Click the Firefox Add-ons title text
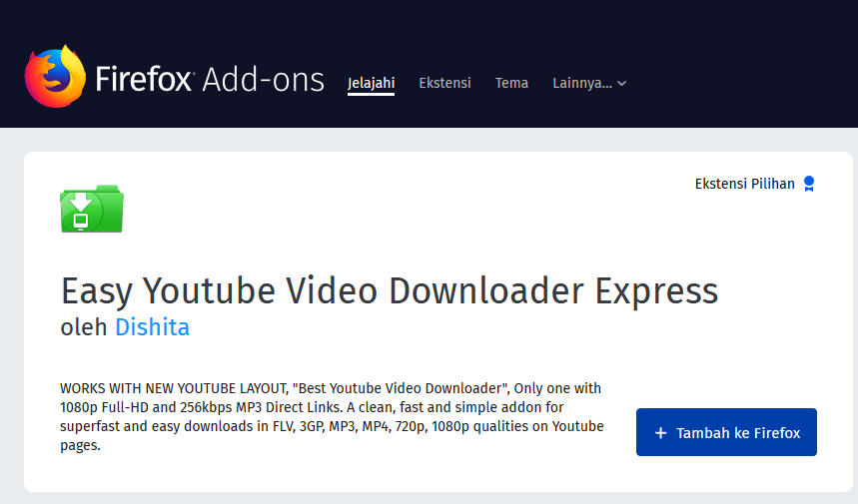858x504 pixels. [x=210, y=79]
